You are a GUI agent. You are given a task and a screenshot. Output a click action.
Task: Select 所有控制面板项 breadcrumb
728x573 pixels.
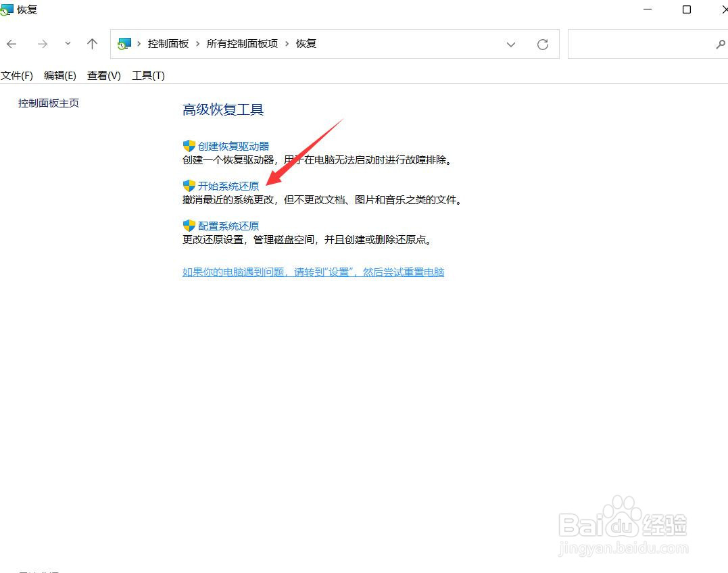(x=242, y=44)
